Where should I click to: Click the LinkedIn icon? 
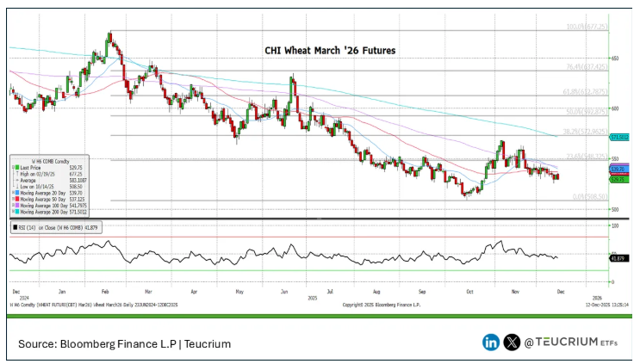491,342
